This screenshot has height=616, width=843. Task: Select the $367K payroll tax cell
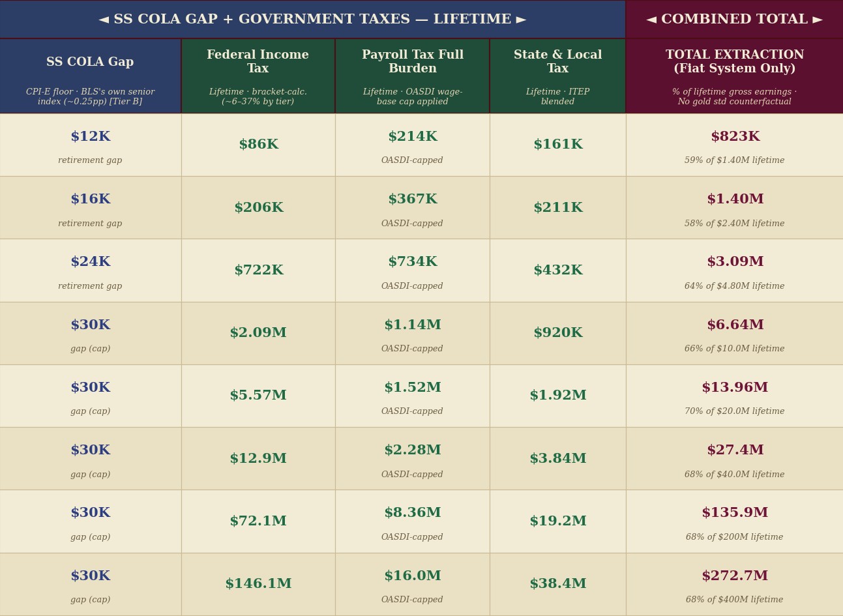coord(413,208)
